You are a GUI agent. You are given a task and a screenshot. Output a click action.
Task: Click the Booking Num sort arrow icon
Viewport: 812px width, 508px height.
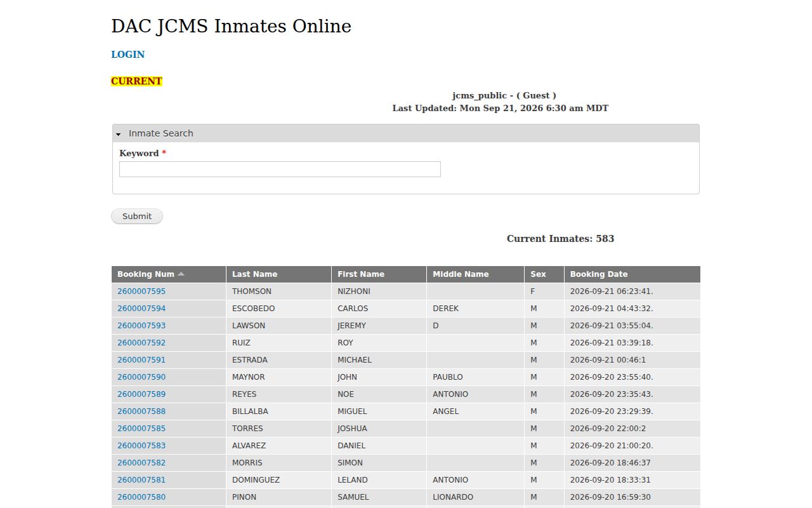point(181,274)
